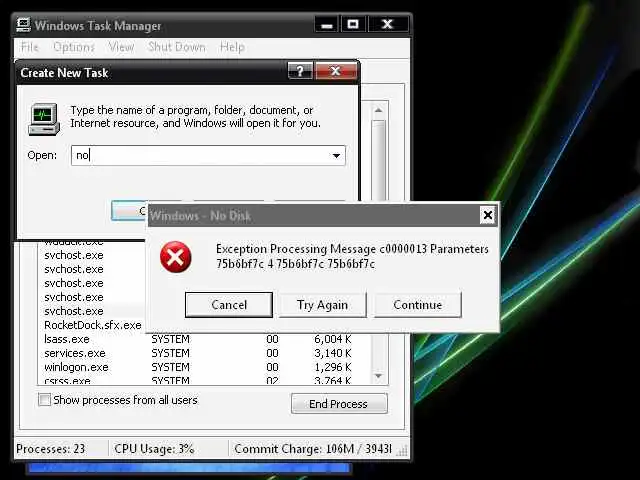The height and width of the screenshot is (480, 640).
Task: Open the View menu
Action: [121, 47]
